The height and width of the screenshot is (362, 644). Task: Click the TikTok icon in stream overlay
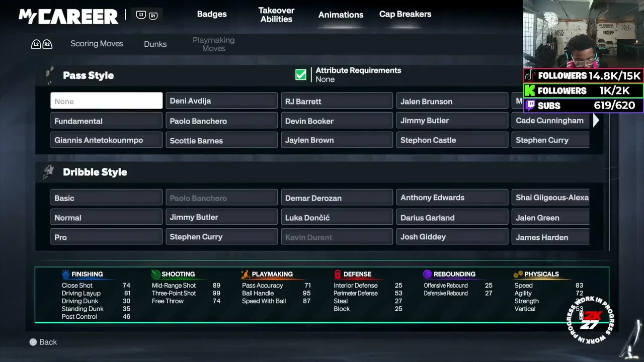(x=529, y=76)
